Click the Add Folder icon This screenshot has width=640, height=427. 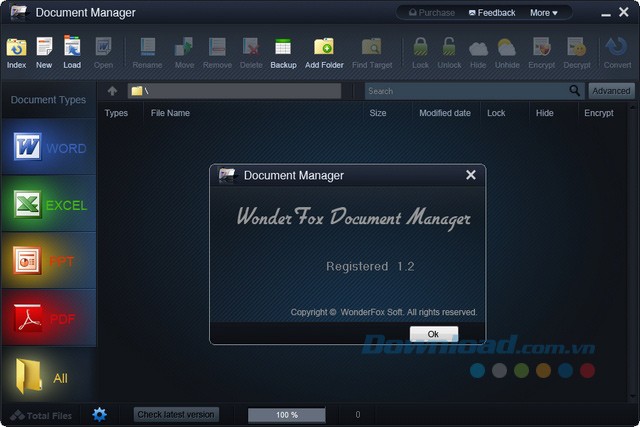coord(324,47)
